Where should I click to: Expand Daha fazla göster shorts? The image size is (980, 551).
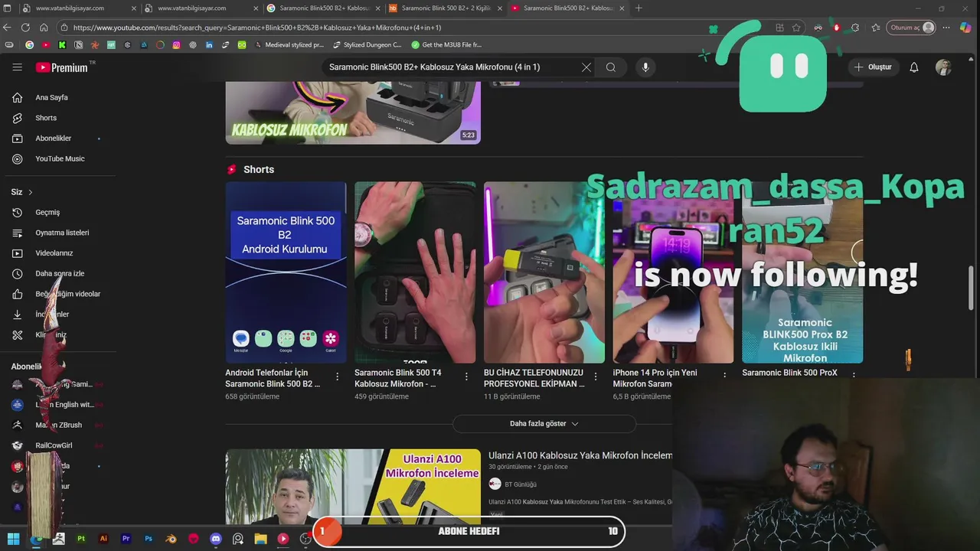(x=544, y=424)
